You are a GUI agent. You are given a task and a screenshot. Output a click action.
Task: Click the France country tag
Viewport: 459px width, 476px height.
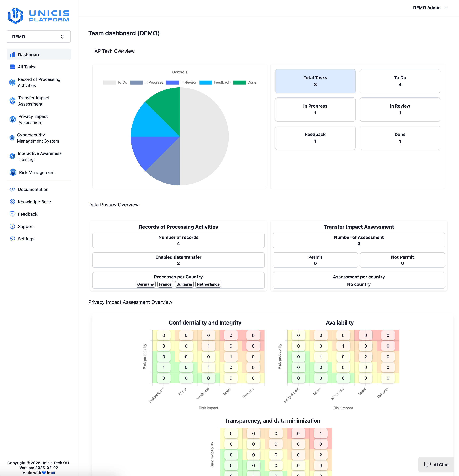click(165, 284)
